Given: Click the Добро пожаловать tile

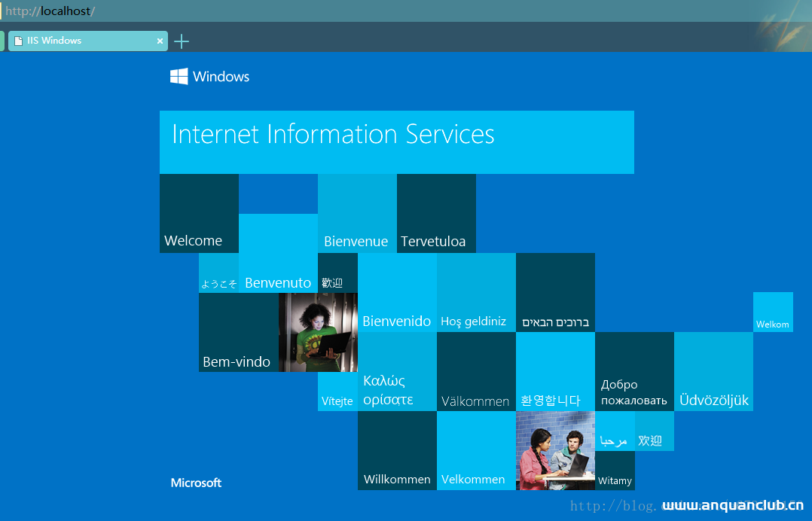Looking at the screenshot, I should point(634,371).
